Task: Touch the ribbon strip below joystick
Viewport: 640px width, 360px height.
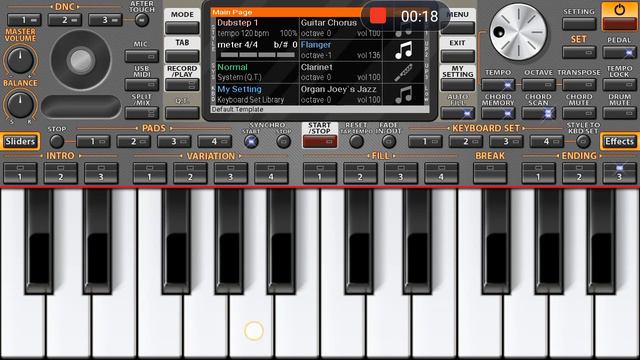Action: click(81, 107)
